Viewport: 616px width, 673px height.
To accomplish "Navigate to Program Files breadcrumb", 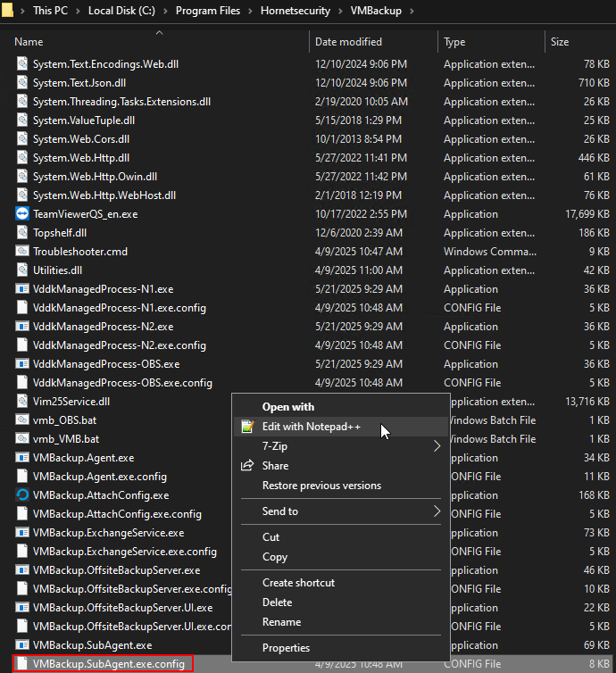I will coord(208,11).
